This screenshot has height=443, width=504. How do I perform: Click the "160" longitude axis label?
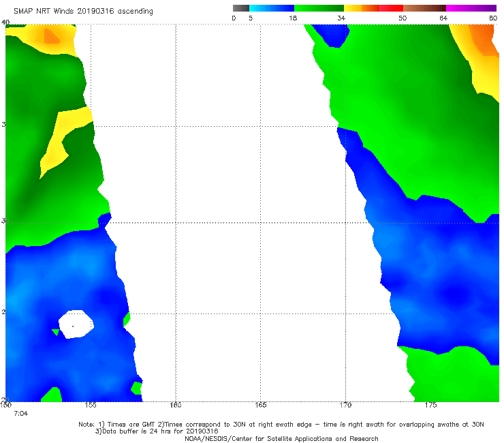tap(176, 405)
